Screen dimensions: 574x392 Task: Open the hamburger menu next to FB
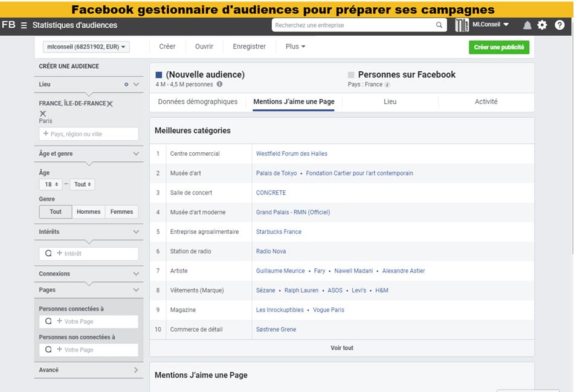coord(24,25)
